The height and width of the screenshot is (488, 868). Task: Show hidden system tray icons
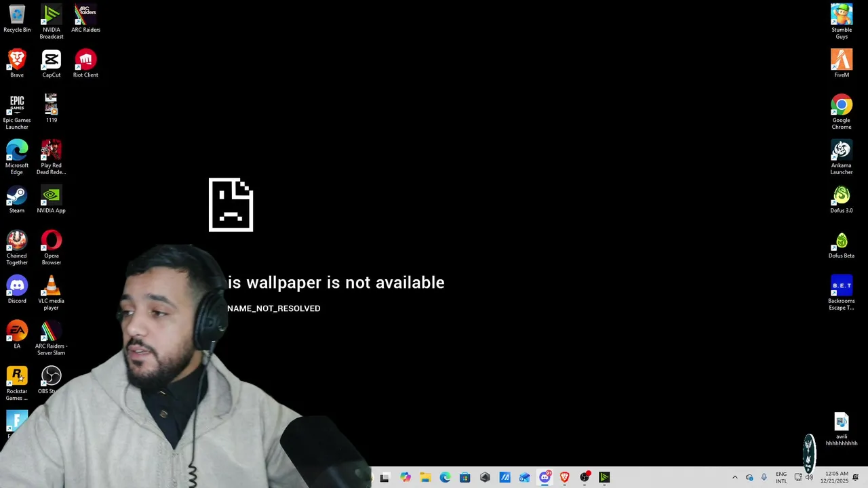734,478
